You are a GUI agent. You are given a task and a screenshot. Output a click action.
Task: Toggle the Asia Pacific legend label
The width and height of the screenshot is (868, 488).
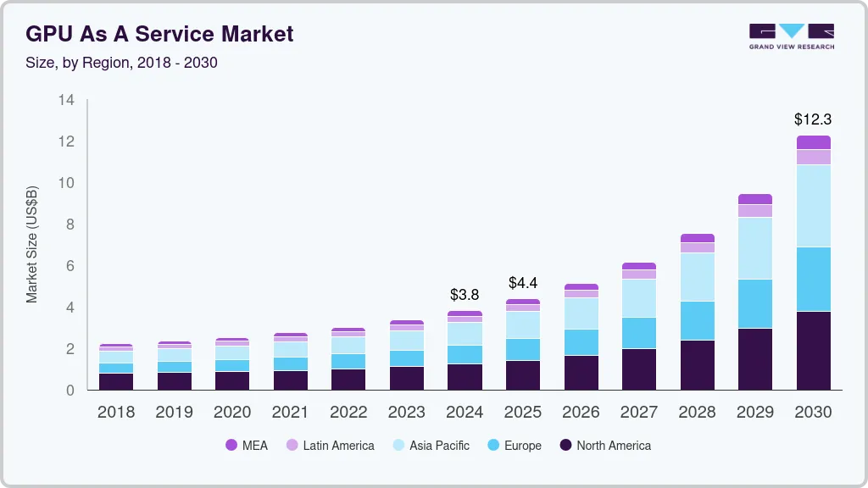(439, 445)
